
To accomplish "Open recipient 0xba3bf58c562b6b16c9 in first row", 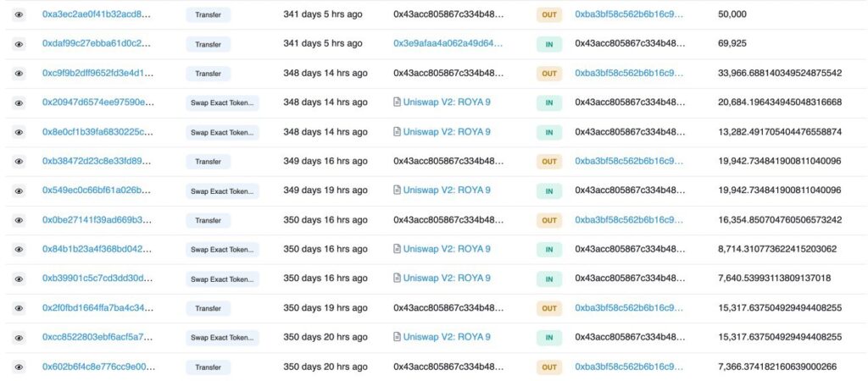I will [629, 14].
